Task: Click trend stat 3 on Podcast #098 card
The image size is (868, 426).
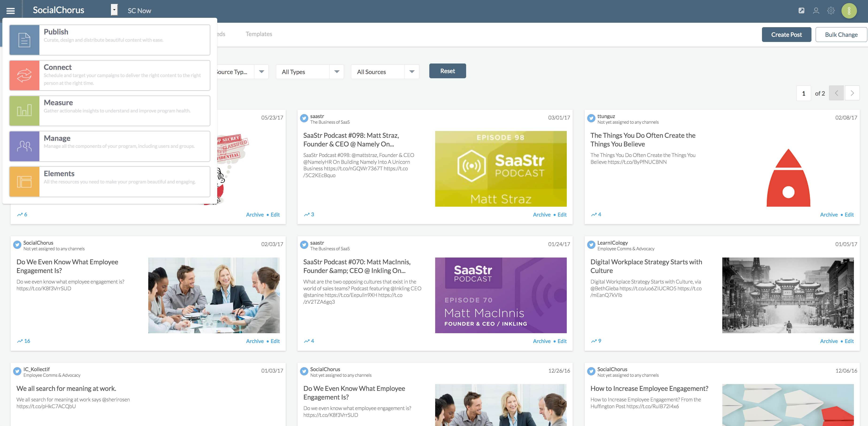Action: point(309,214)
